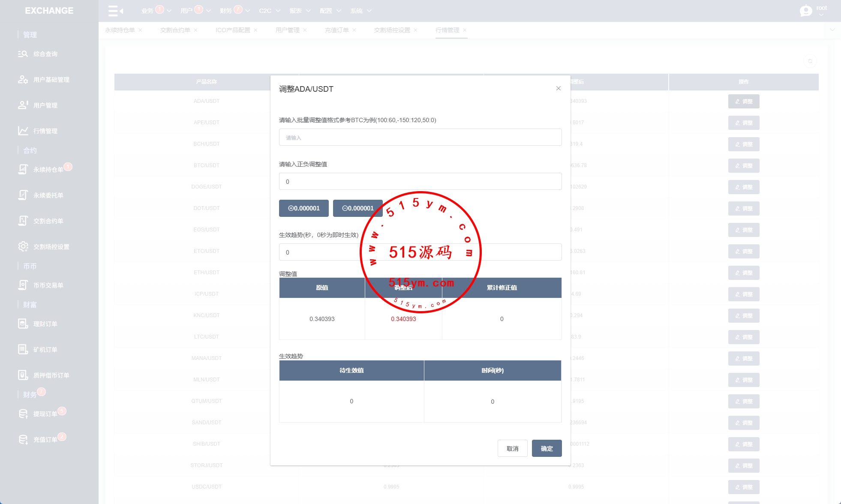The image size is (841, 504).
Task: Open 交割场控设置 gear icon in sidebar
Action: point(23,246)
